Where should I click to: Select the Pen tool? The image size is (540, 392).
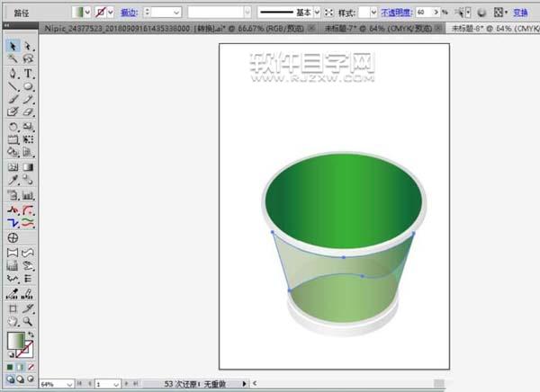pyautogui.click(x=13, y=74)
